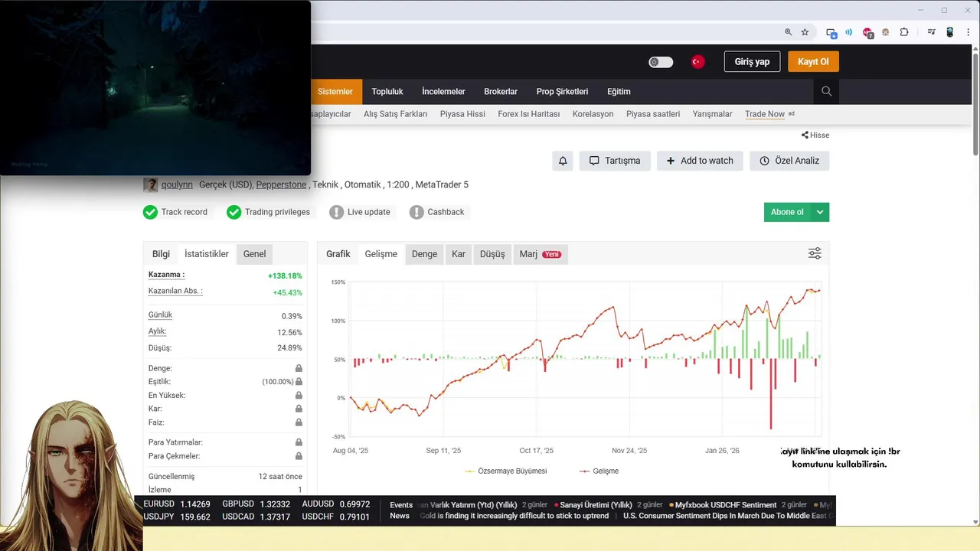Image resolution: width=980 pixels, height=551 pixels.
Task: Click the green Abone ol button
Action: click(x=787, y=212)
